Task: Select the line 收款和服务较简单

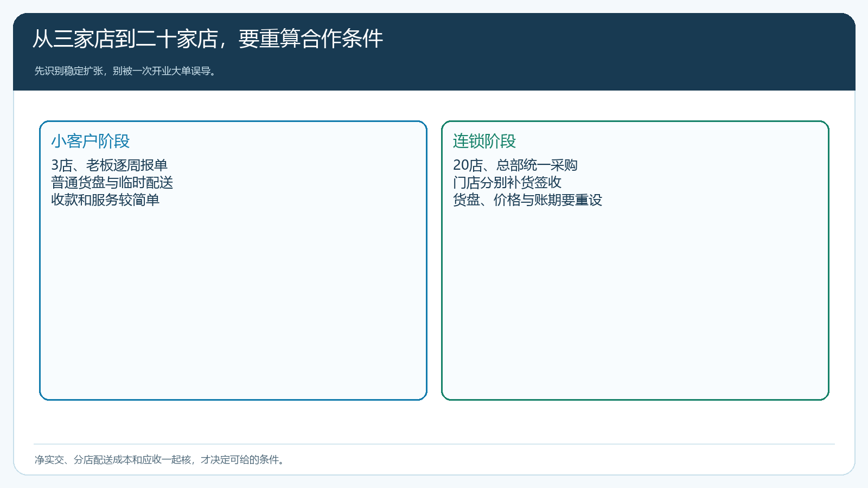Action: [105, 200]
